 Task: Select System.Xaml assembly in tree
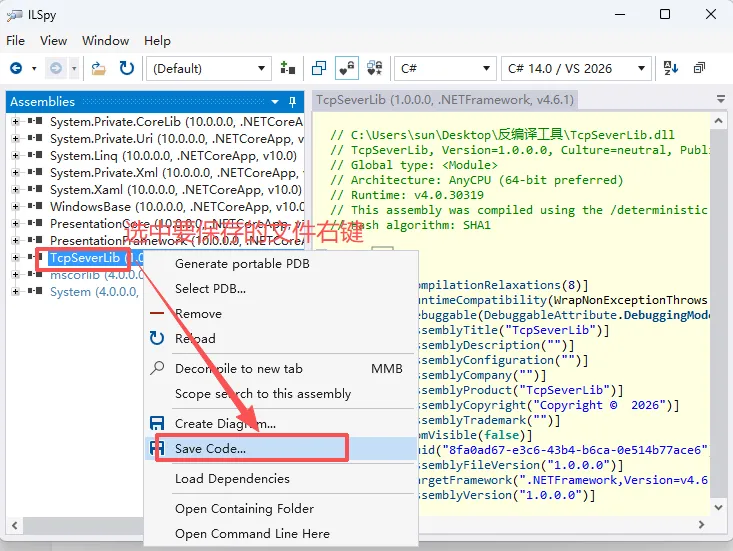pyautogui.click(x=176, y=190)
